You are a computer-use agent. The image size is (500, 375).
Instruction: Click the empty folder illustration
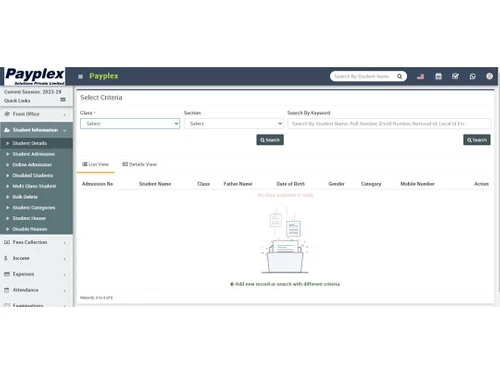(285, 241)
